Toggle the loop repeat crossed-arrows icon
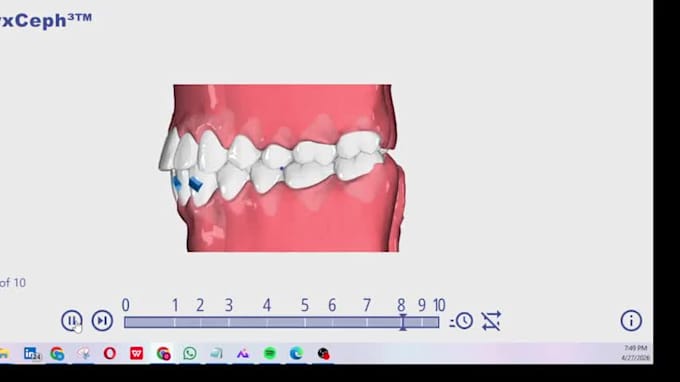Image resolution: width=680 pixels, height=382 pixels. click(x=491, y=321)
